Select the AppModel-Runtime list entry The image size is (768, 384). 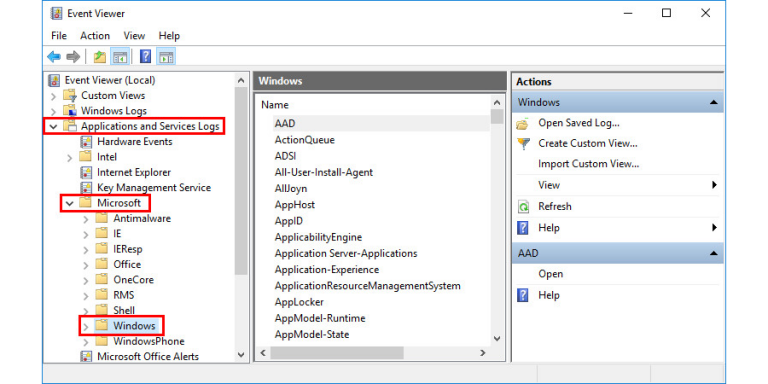(x=320, y=318)
